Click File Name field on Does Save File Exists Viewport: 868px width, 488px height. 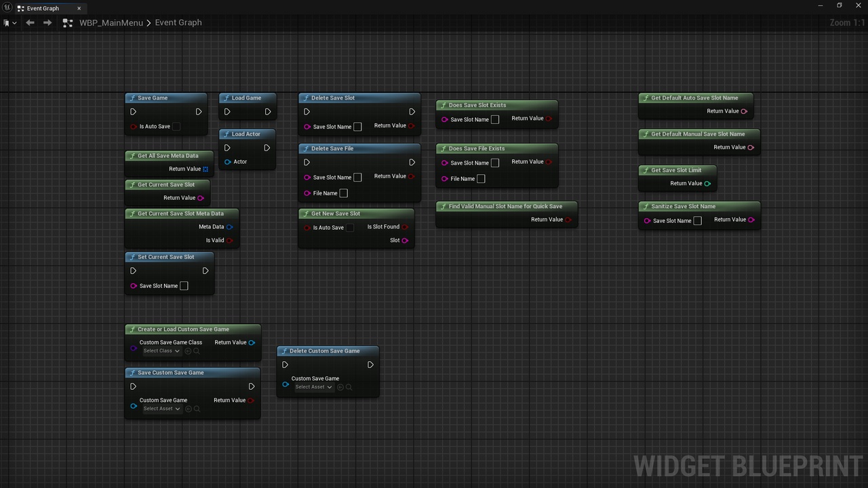coord(481,179)
